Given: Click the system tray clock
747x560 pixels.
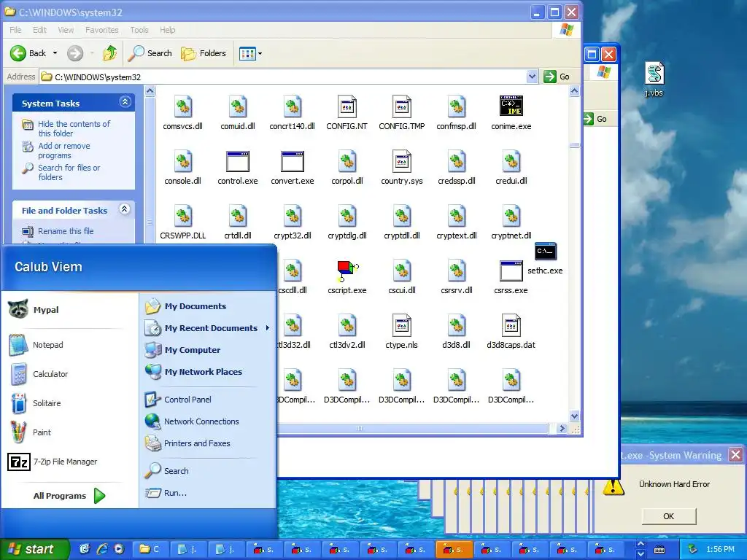Looking at the screenshot, I should [x=720, y=549].
